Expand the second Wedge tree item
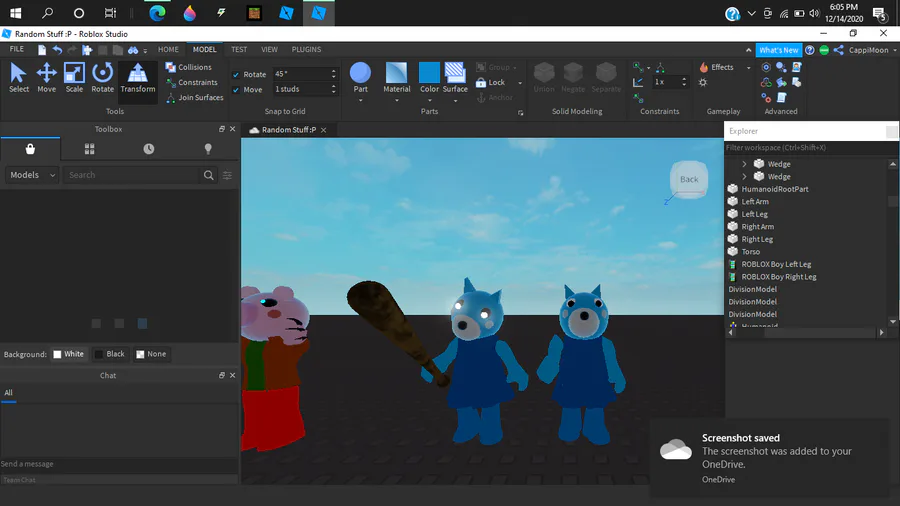 (x=744, y=177)
